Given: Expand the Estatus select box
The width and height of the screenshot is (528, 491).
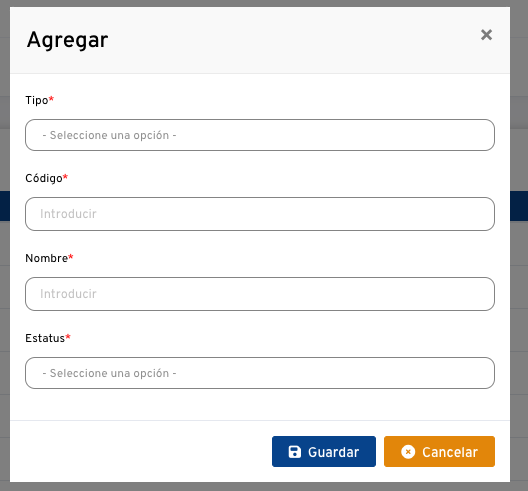Looking at the screenshot, I should pos(260,373).
